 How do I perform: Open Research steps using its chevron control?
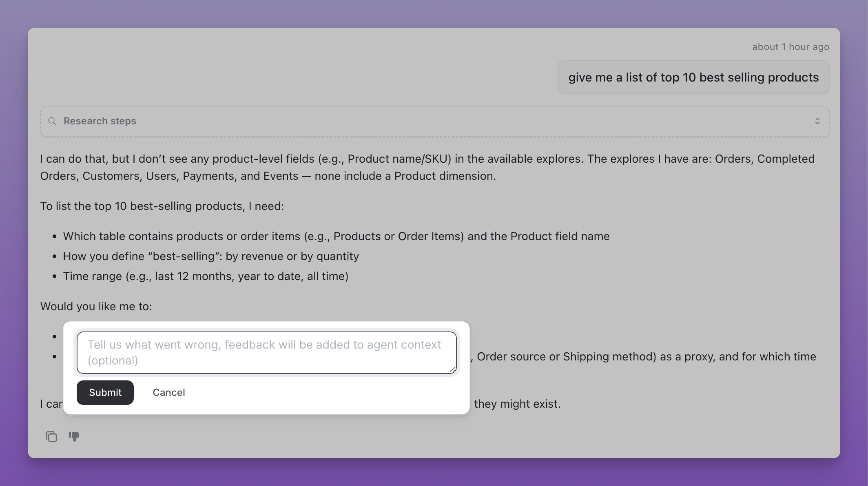pos(817,121)
